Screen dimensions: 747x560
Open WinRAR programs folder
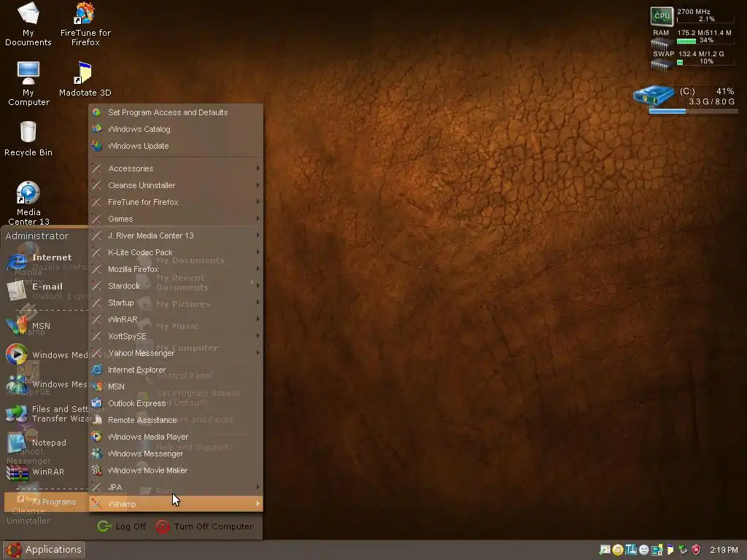pyautogui.click(x=176, y=319)
